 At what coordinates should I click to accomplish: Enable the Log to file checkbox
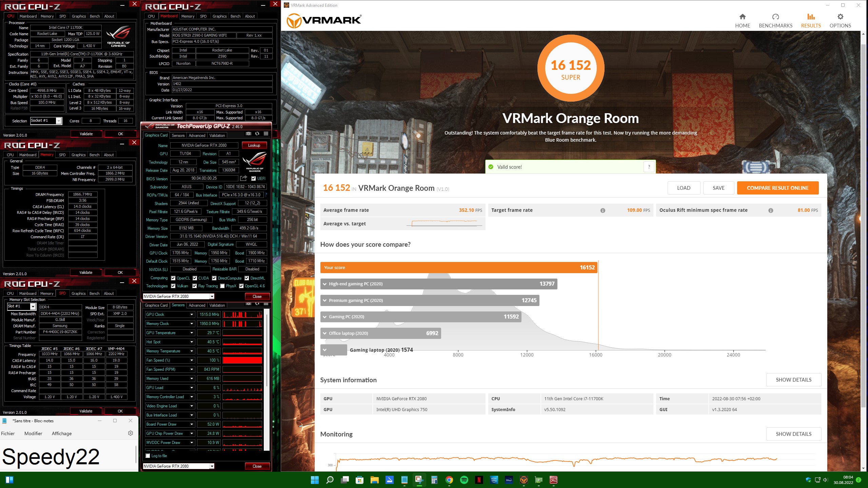tap(148, 456)
